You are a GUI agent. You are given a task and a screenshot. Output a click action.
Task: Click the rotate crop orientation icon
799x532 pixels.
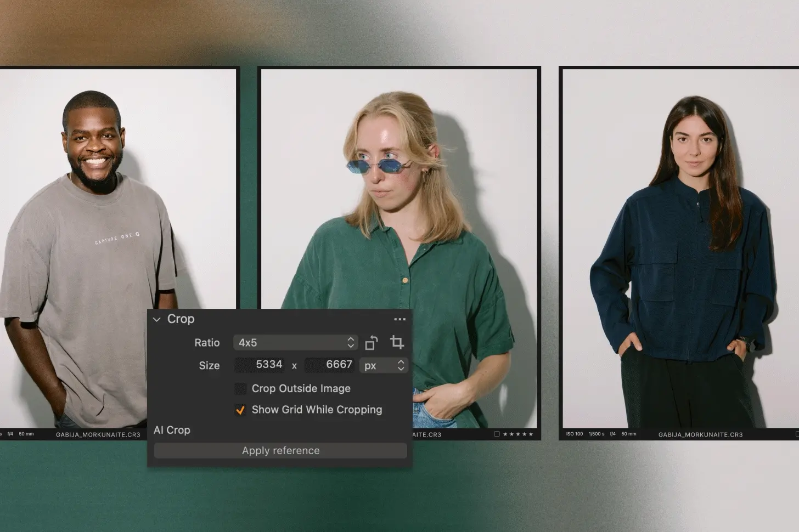[x=371, y=343]
